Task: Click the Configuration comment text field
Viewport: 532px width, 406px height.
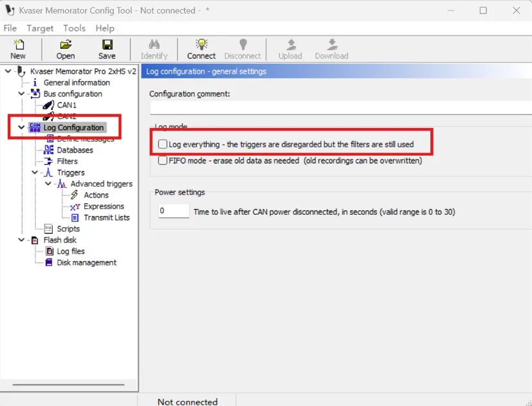Action: coord(341,108)
